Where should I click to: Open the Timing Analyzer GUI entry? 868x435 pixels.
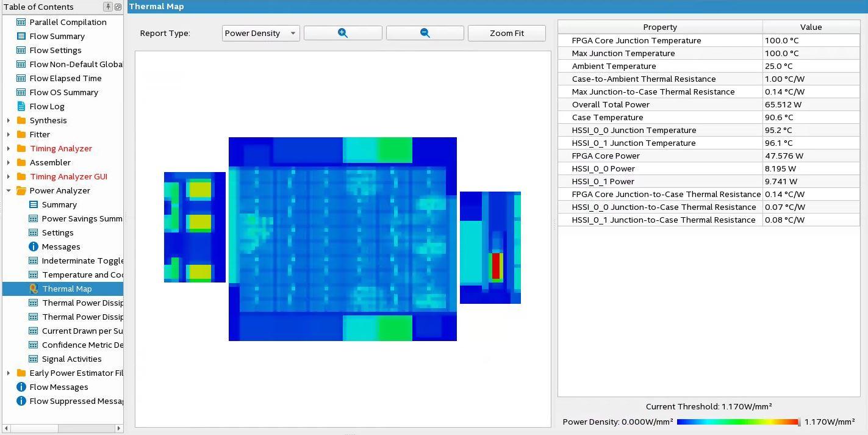[68, 176]
